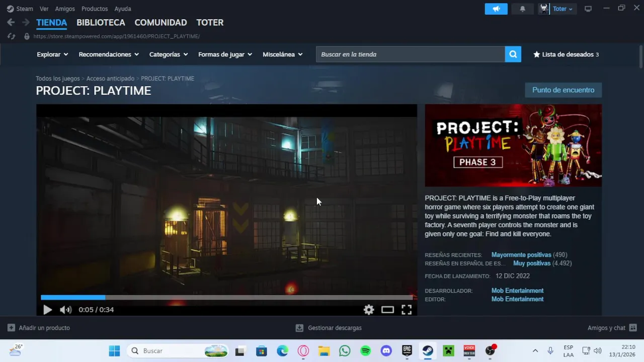Mute the trailer volume

(65, 310)
